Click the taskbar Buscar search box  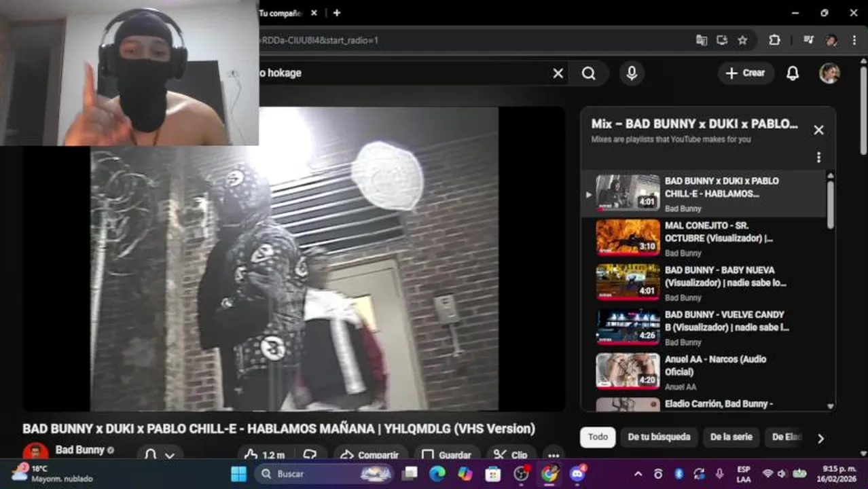[x=326, y=473]
